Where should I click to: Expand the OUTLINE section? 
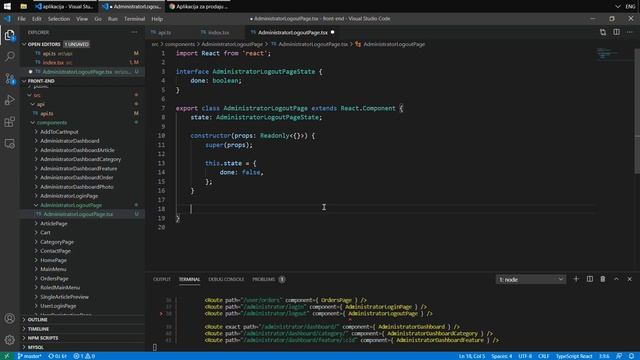(x=38, y=320)
